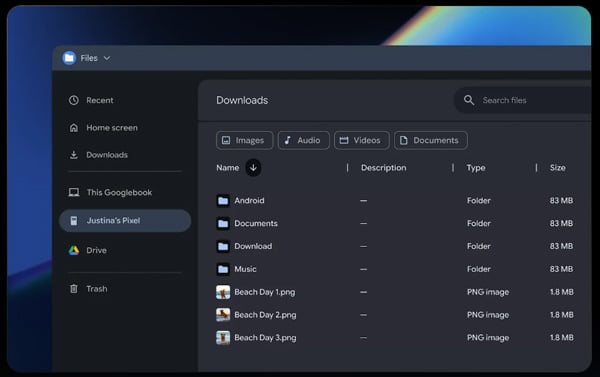
Task: Sort by Description column header
Action: [383, 168]
